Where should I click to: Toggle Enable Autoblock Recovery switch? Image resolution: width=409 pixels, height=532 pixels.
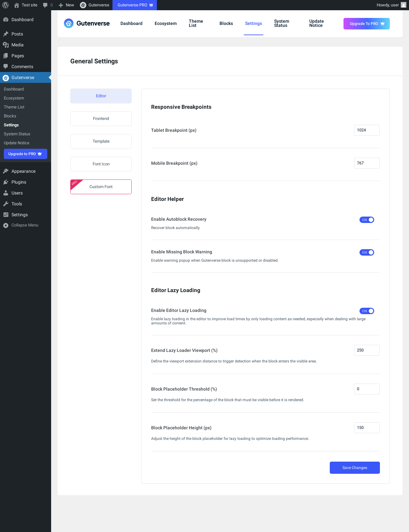point(367,220)
